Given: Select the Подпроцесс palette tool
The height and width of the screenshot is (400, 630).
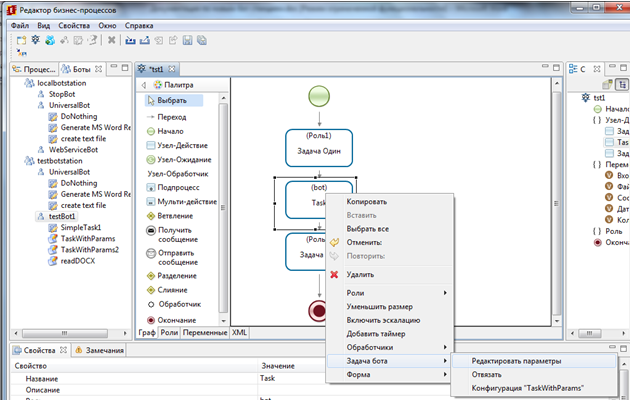Looking at the screenshot, I should click(173, 188).
